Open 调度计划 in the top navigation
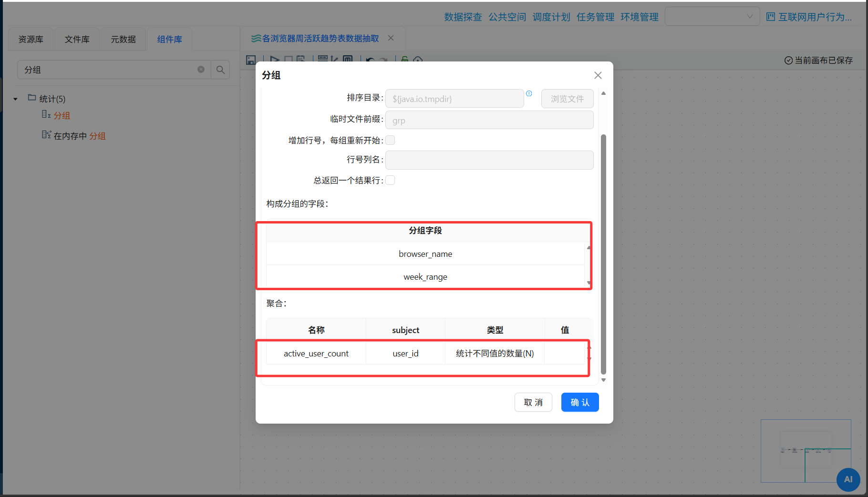Screen dimensions: 868x497 551,17
